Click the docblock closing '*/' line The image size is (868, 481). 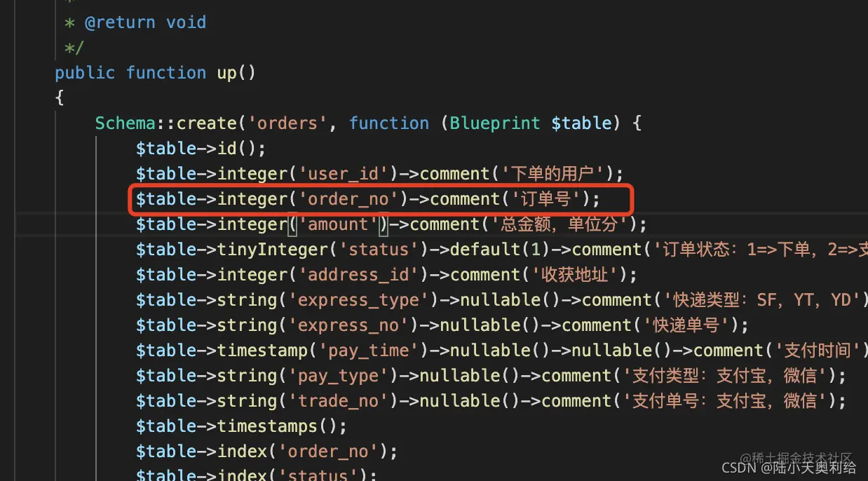pos(74,48)
